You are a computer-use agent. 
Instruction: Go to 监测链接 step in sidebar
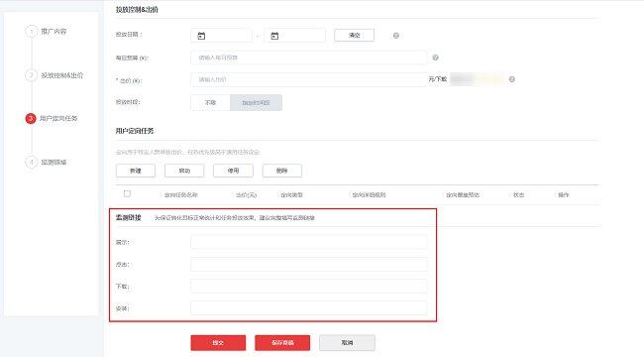pos(54,162)
